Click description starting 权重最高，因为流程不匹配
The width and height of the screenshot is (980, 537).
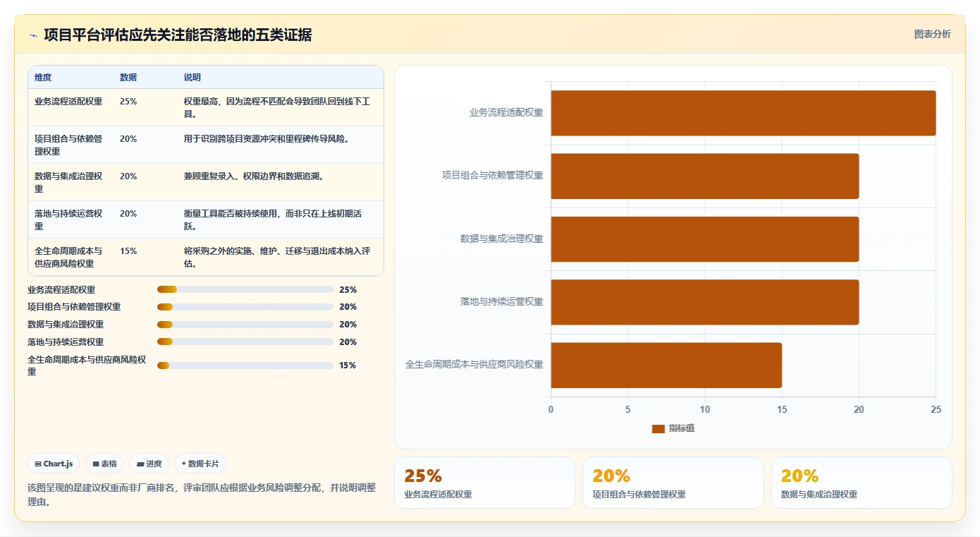pyautogui.click(x=277, y=108)
